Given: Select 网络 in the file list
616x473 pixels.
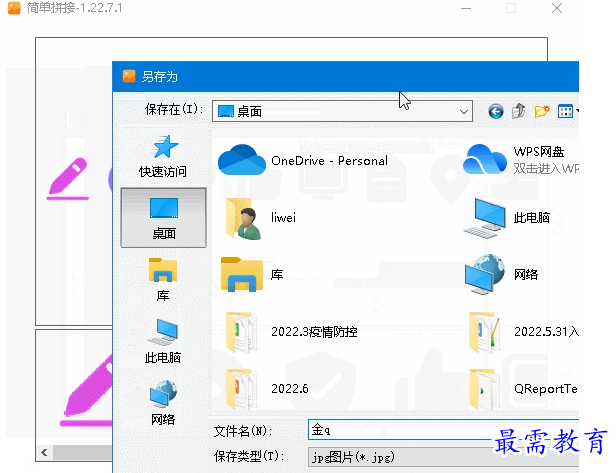Looking at the screenshot, I should coord(502,274).
